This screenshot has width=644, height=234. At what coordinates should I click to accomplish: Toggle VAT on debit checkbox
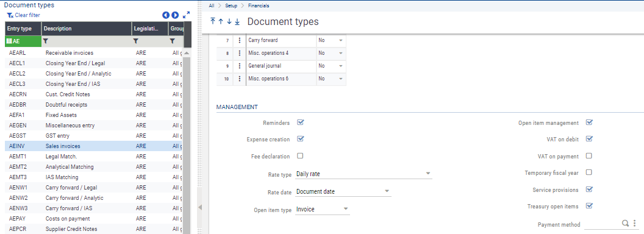[589, 139]
